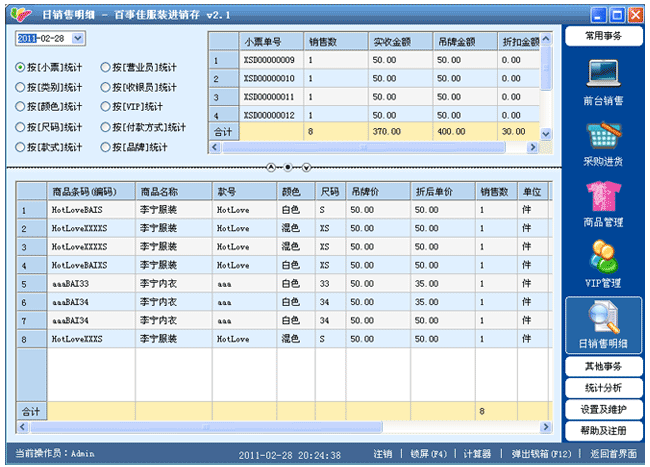Click the 颜色 column header

pos(296,192)
